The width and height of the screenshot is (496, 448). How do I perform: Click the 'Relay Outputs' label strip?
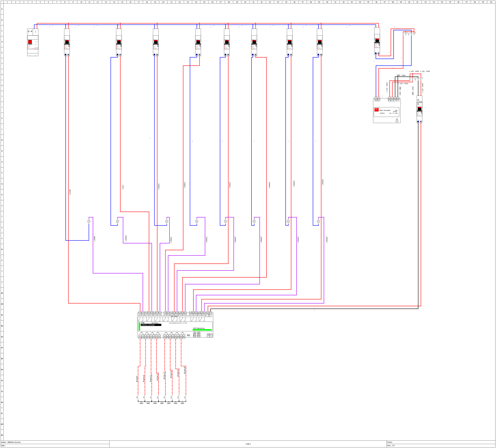pos(174,316)
